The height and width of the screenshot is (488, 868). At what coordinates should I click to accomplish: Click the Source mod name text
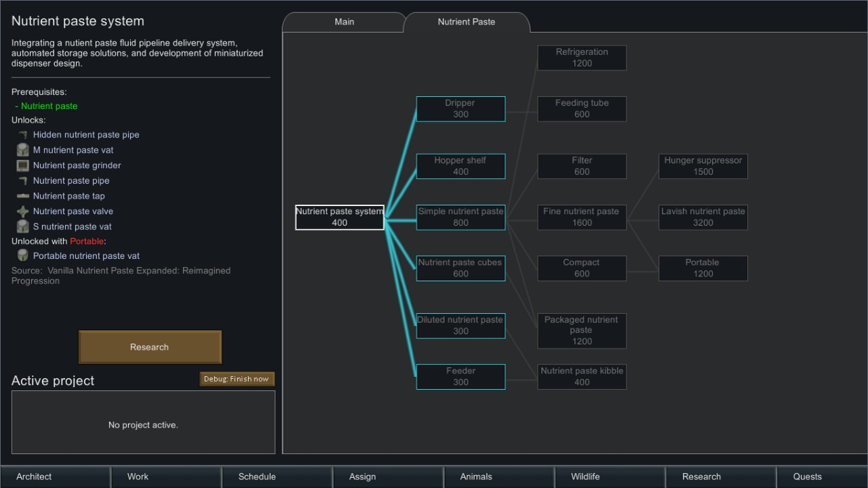click(121, 276)
